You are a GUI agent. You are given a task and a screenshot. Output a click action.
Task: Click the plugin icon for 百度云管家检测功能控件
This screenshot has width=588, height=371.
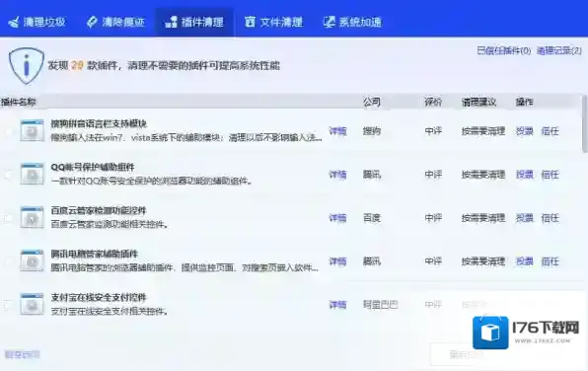(32, 218)
